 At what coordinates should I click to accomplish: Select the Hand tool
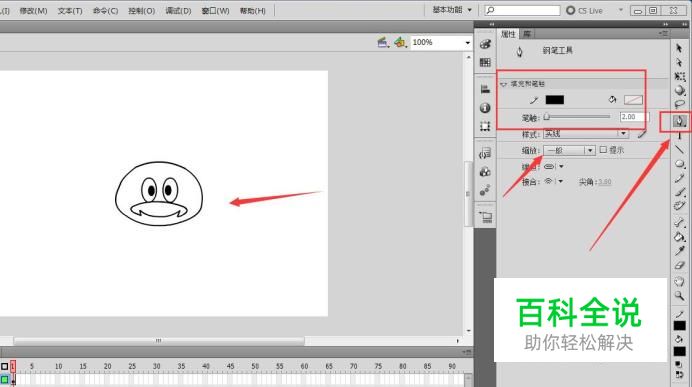[x=680, y=282]
